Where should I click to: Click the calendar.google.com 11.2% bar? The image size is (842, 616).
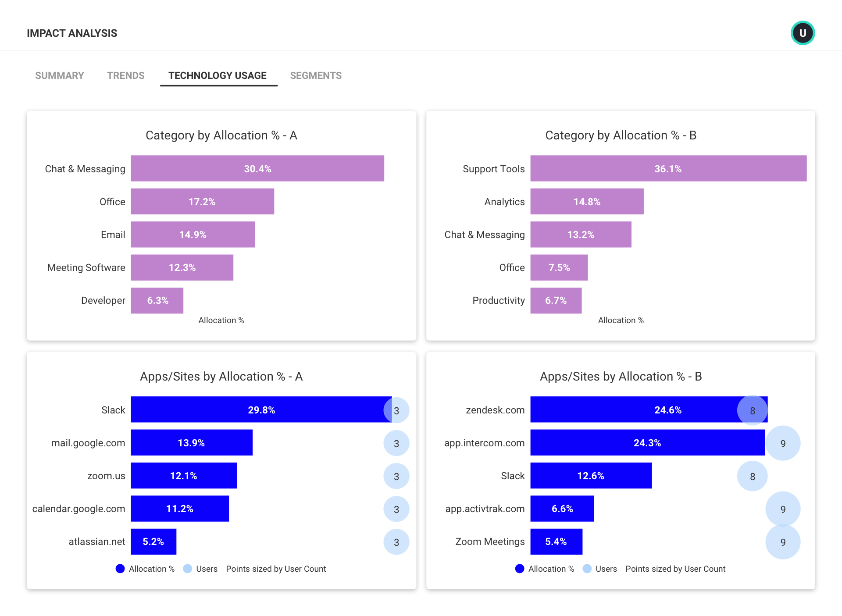click(x=180, y=508)
